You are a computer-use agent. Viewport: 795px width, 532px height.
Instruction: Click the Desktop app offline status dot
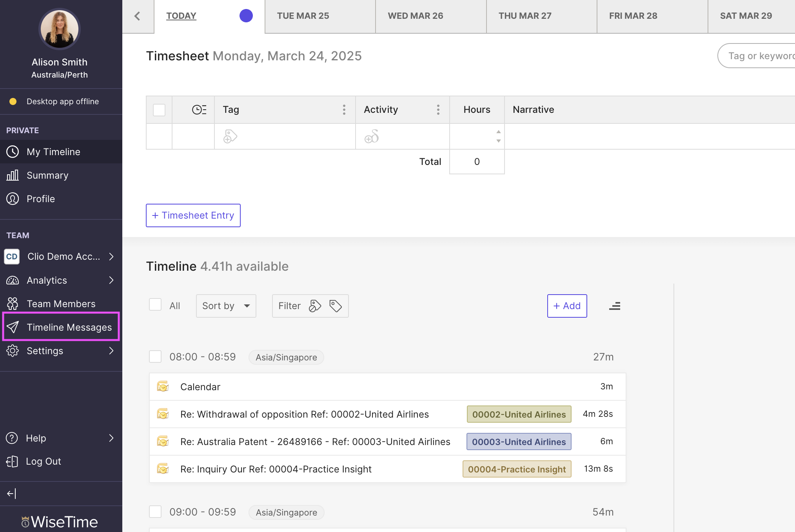pos(13,101)
